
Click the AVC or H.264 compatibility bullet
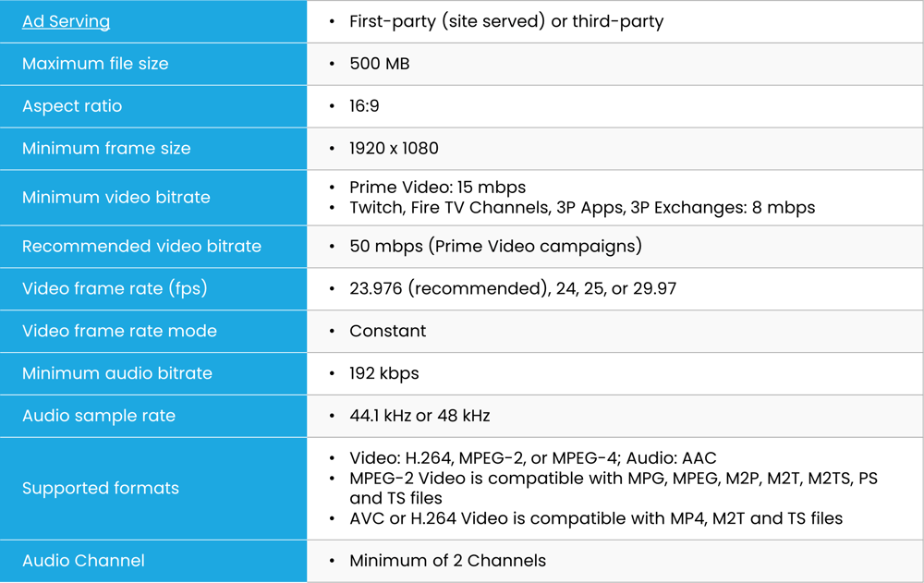point(595,518)
